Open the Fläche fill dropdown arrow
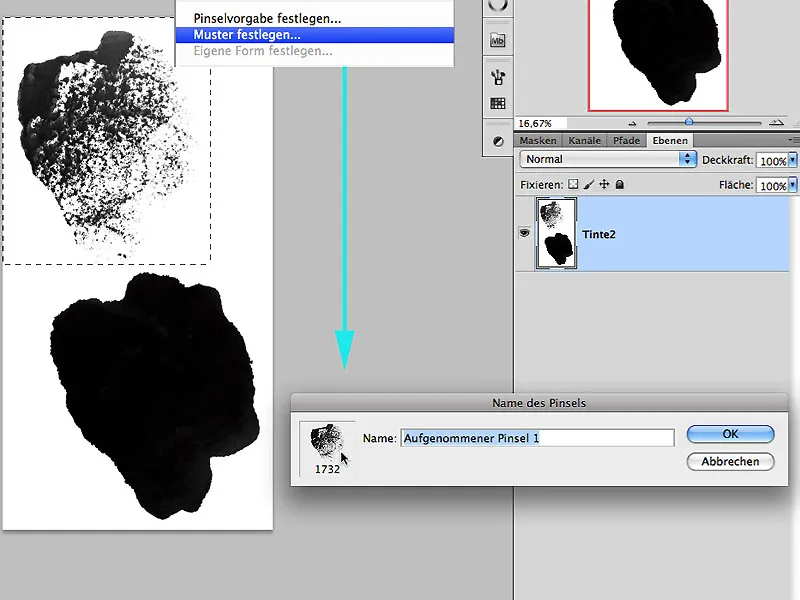Image resolution: width=800 pixels, height=600 pixels. coord(793,185)
